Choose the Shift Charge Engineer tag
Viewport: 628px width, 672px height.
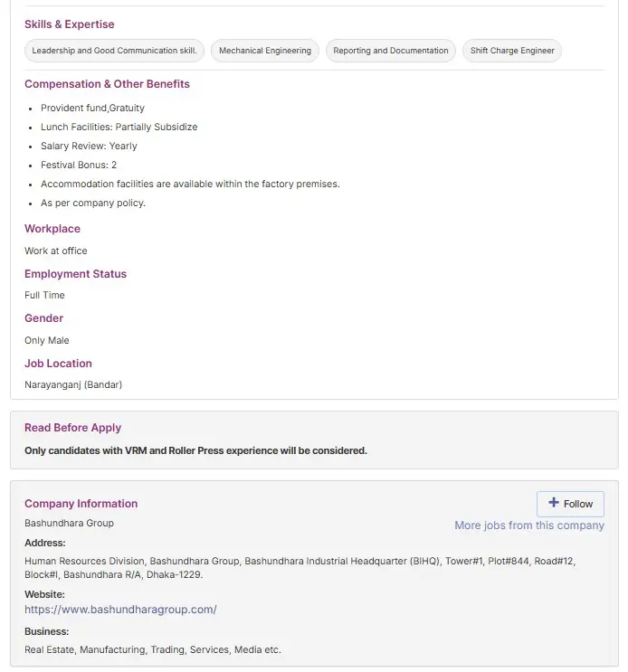pyautogui.click(x=512, y=51)
